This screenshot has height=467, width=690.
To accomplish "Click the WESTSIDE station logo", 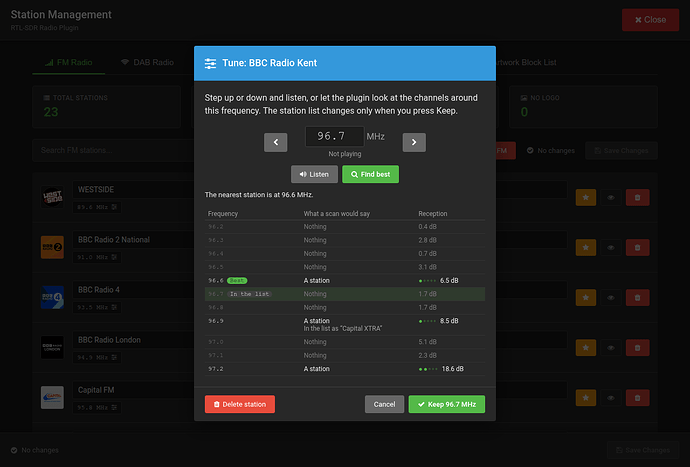I will (x=52, y=197).
